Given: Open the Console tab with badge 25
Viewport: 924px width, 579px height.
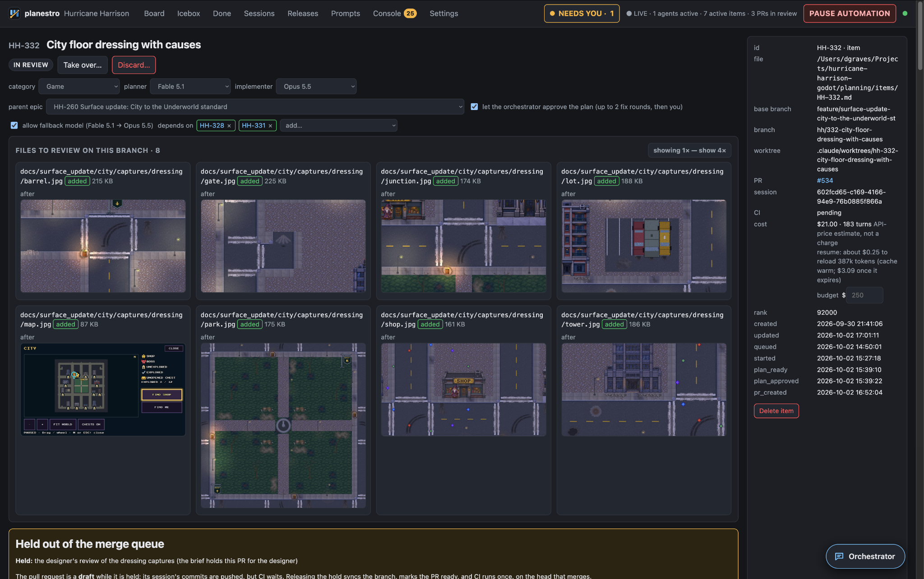Looking at the screenshot, I should (x=394, y=14).
